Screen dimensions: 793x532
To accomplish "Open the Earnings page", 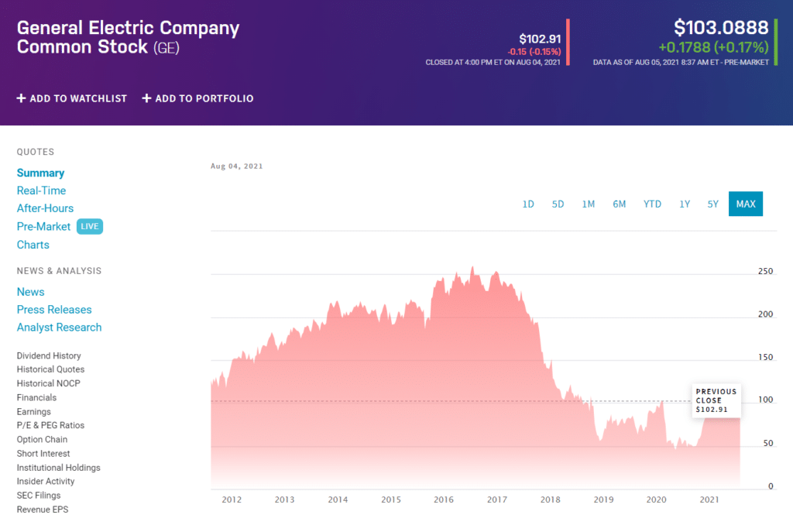I will click(x=34, y=412).
